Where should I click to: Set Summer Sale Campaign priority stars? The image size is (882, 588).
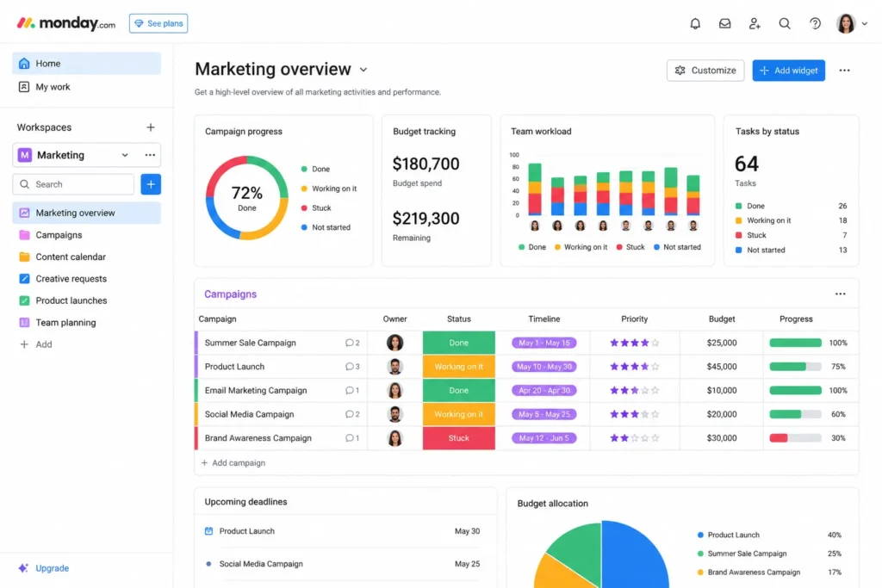tap(635, 343)
